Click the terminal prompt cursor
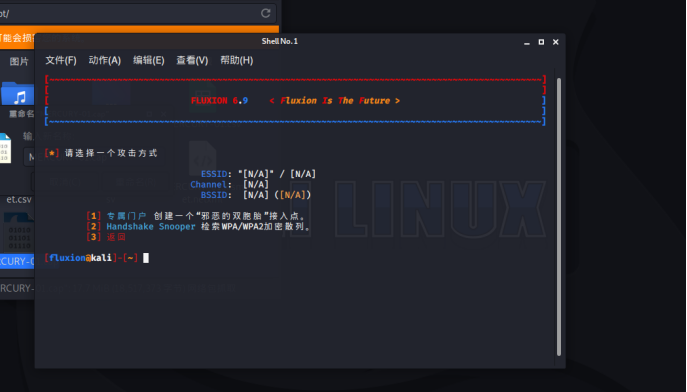The height and width of the screenshot is (392, 687). click(146, 258)
